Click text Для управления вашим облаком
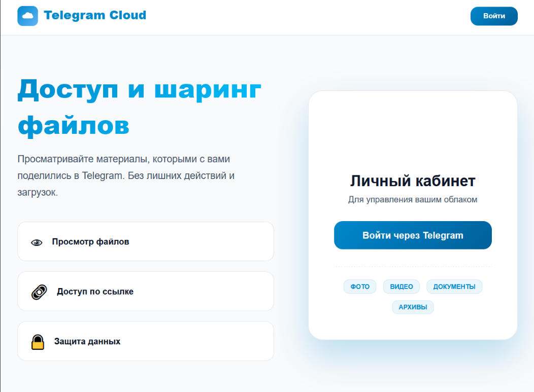 tap(413, 199)
